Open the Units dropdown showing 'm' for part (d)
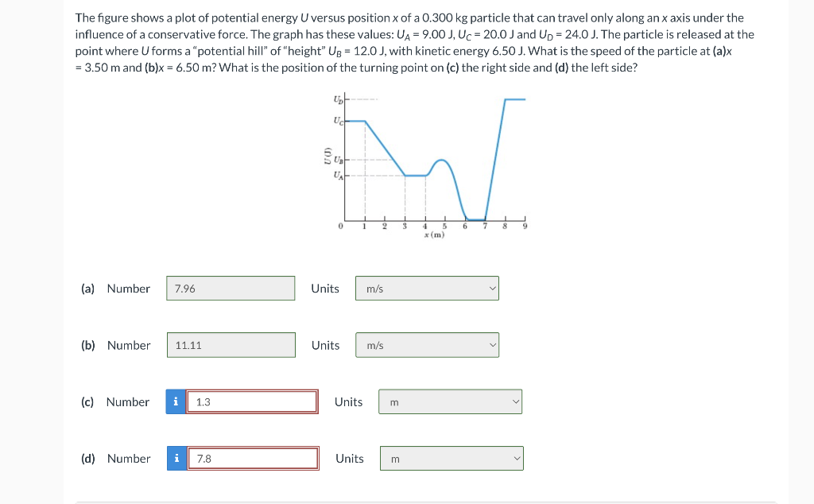 click(x=452, y=458)
